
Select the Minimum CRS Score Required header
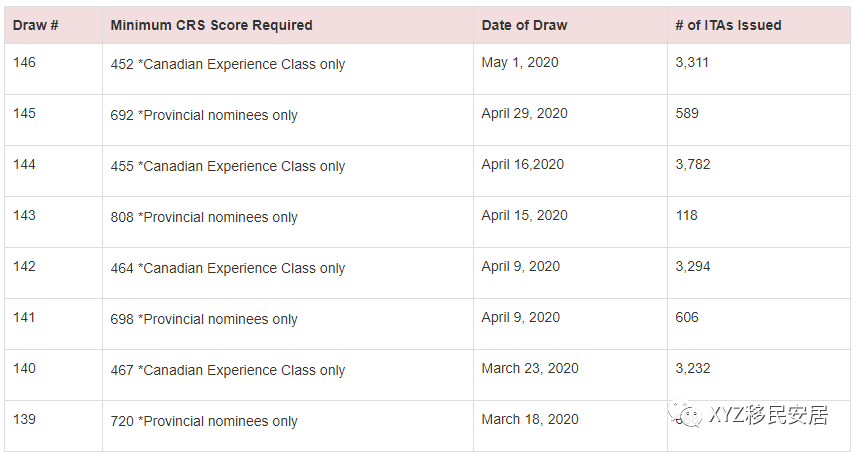click(211, 25)
